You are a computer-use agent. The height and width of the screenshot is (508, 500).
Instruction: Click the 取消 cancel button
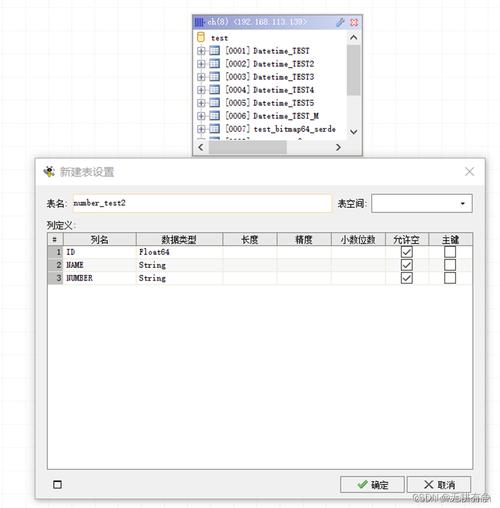[439, 484]
